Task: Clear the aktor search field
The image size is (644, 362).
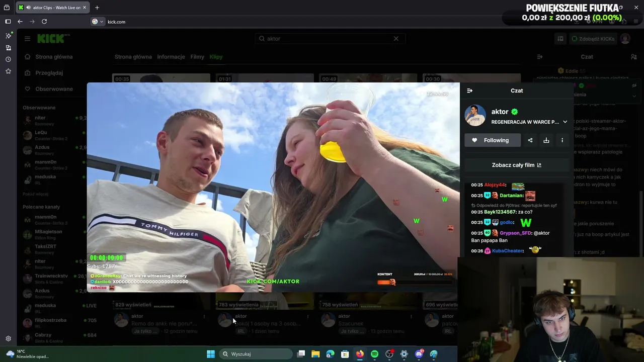Action: click(x=396, y=39)
